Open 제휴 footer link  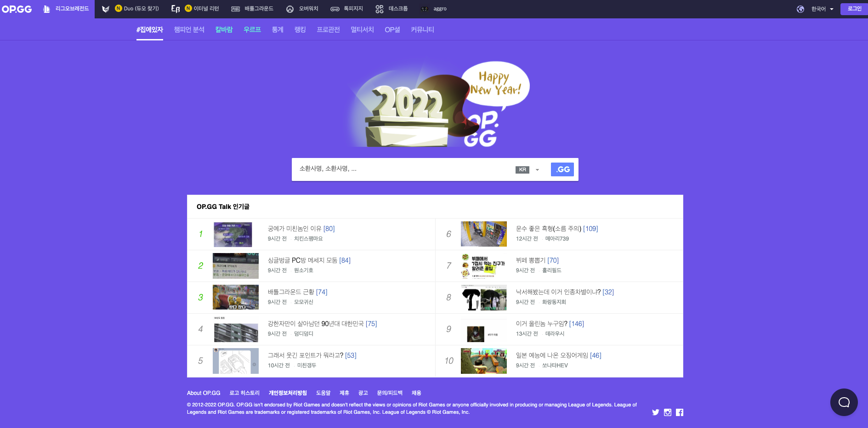pos(344,393)
